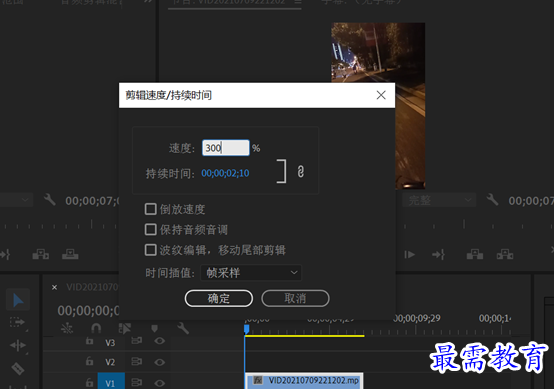Viewport: 554px width, 389px height.
Task: Toggle V2 sync lock icon
Action: [x=136, y=361]
